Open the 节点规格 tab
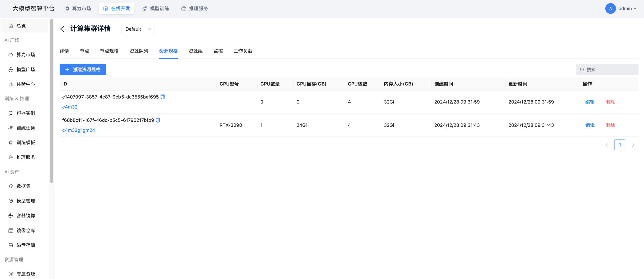This screenshot has width=644, height=279. (x=109, y=51)
